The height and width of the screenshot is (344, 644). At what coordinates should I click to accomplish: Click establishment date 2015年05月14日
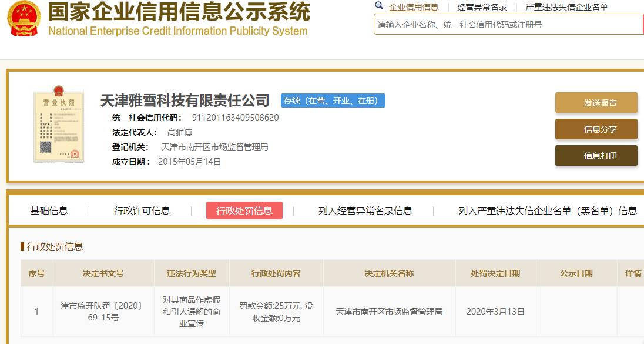(189, 162)
